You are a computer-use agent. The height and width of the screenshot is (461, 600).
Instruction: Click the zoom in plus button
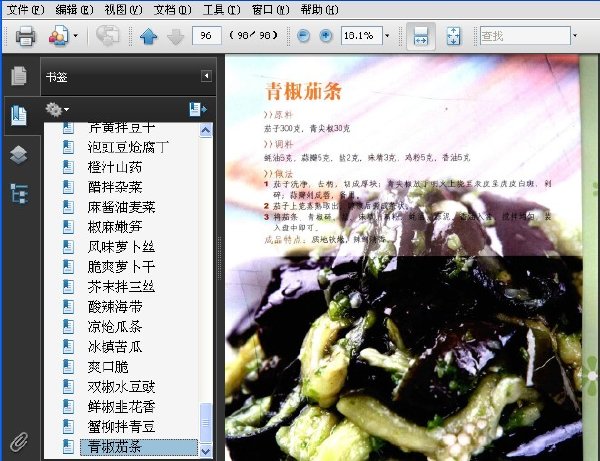coord(326,36)
